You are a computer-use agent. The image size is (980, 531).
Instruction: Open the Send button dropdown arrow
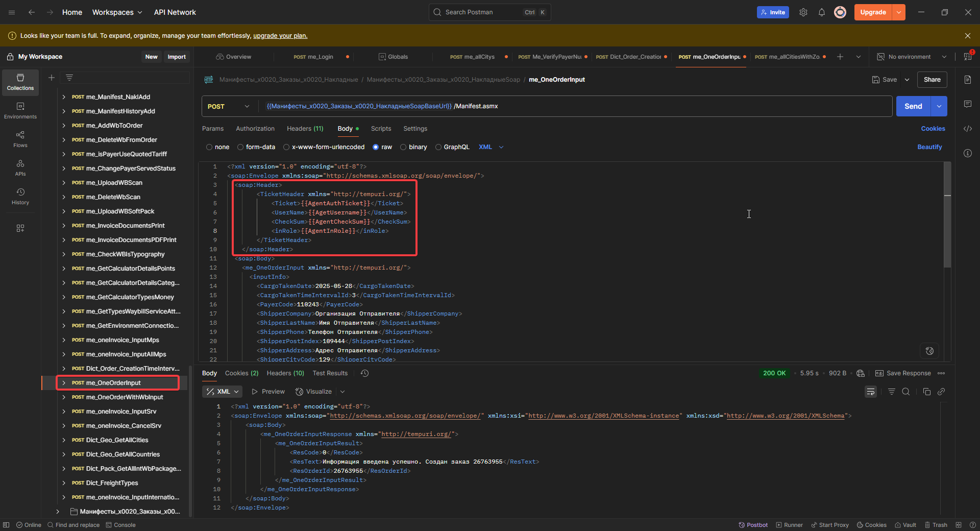click(939, 106)
